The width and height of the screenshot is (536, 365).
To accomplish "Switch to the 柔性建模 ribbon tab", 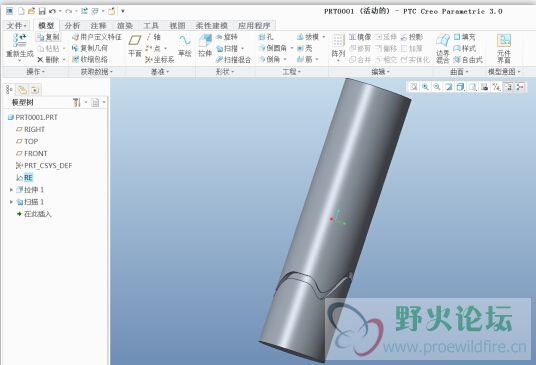I will 212,25.
